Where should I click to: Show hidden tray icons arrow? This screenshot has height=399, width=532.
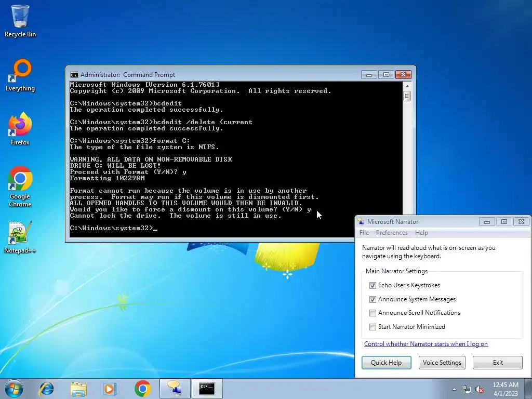pyautogui.click(x=454, y=389)
